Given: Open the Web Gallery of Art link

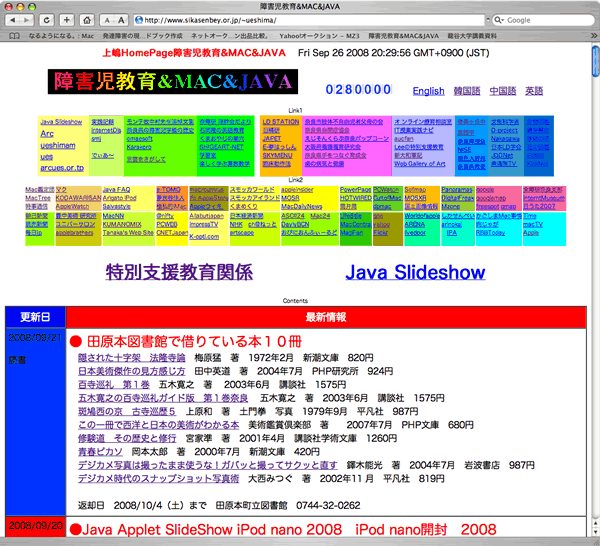Looking at the screenshot, I should tap(420, 164).
